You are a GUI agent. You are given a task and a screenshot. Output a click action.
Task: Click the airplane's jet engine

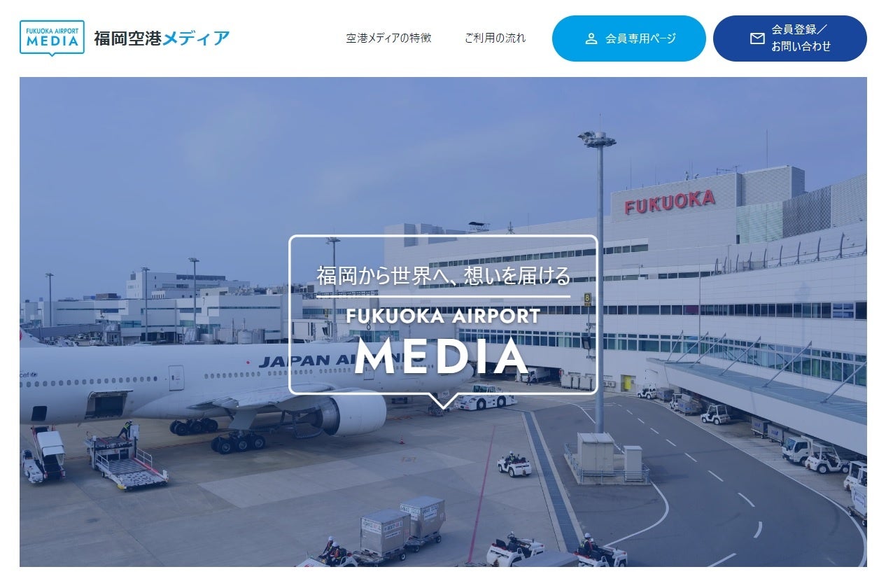[x=353, y=414]
